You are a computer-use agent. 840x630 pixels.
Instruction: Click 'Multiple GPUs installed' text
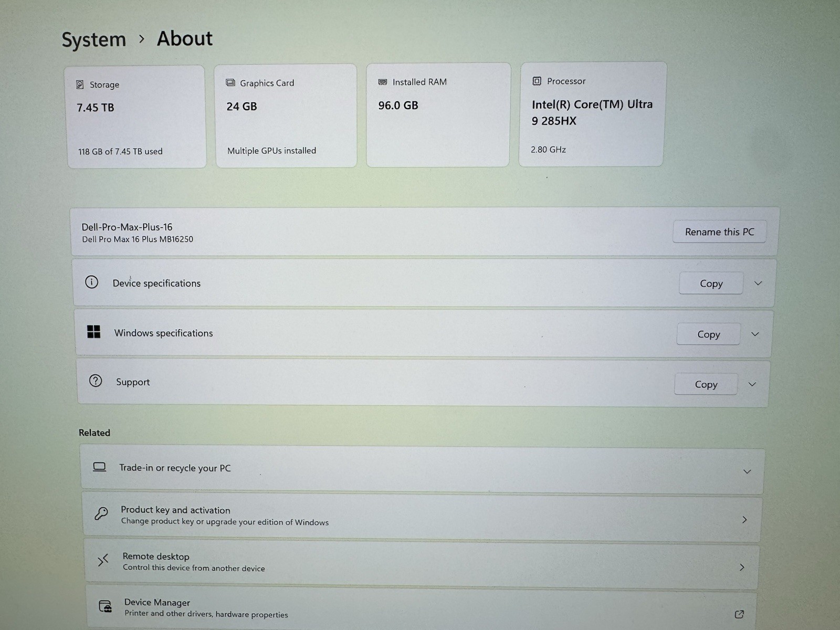(271, 151)
